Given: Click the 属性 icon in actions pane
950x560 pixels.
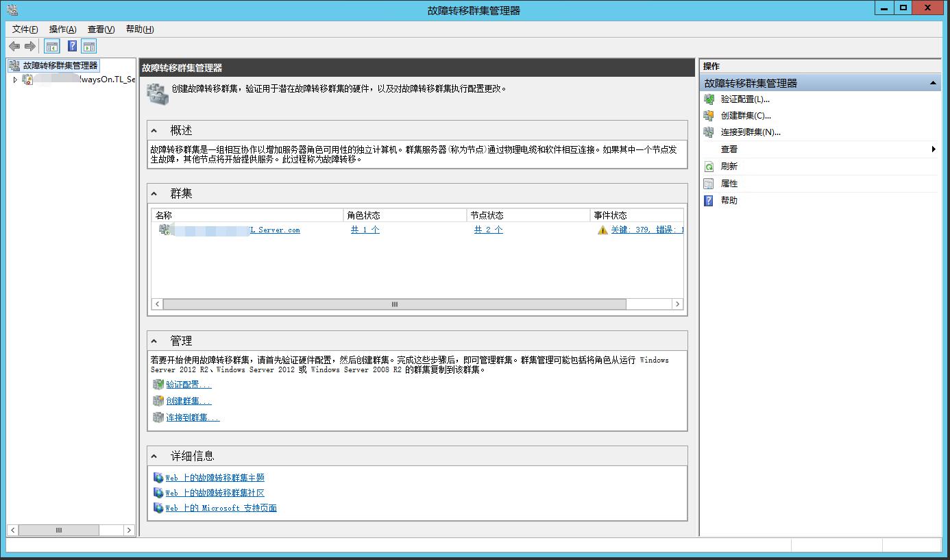Looking at the screenshot, I should point(709,184).
